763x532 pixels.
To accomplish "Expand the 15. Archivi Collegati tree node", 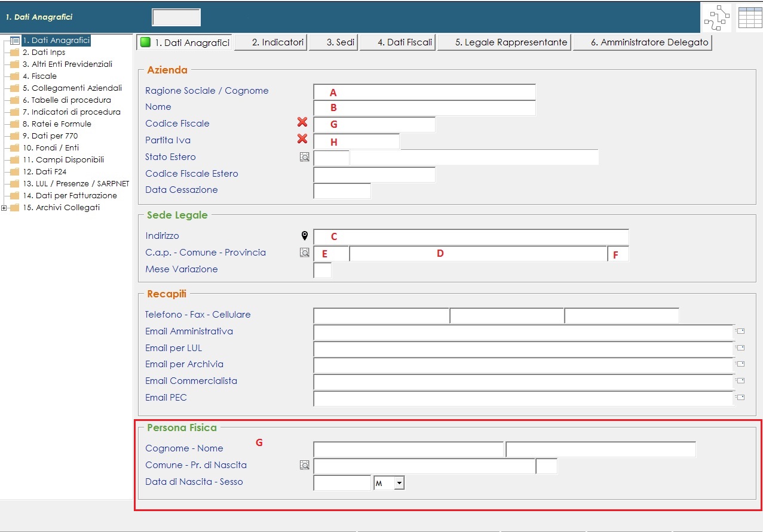I will (x=4, y=208).
